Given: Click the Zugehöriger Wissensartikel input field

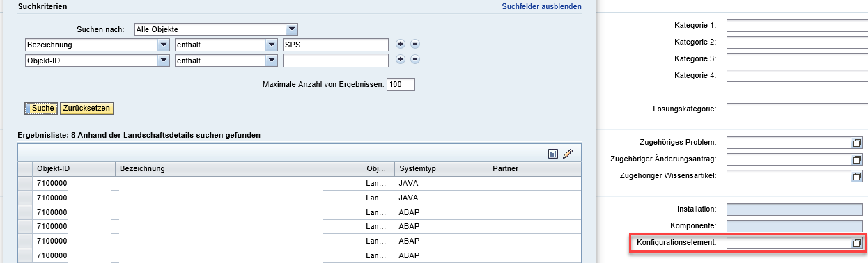Looking at the screenshot, I should pos(789,176).
